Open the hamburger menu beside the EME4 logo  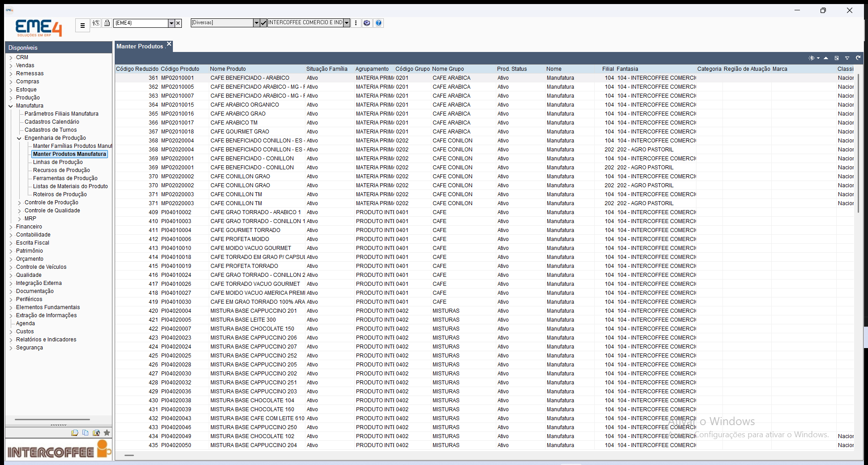(x=82, y=26)
